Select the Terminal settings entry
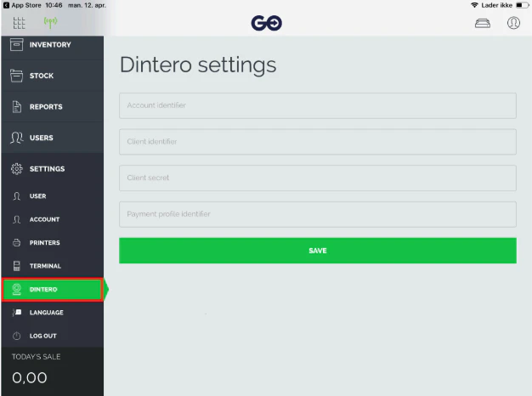The height and width of the screenshot is (396, 532). (x=53, y=266)
